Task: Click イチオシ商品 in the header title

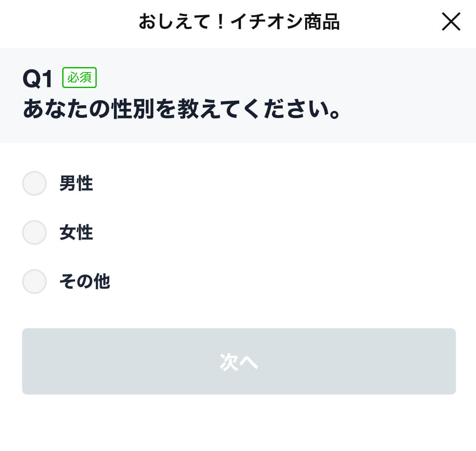Action: tap(285, 22)
